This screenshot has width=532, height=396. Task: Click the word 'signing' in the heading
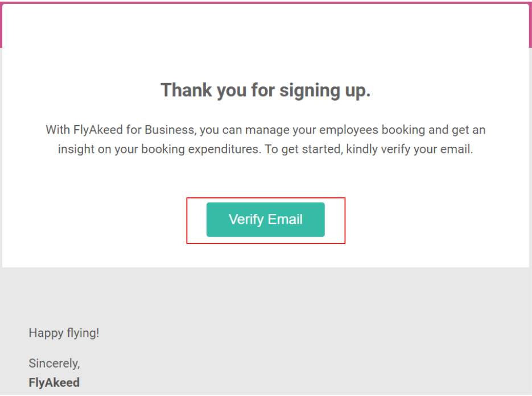pyautogui.click(x=310, y=91)
